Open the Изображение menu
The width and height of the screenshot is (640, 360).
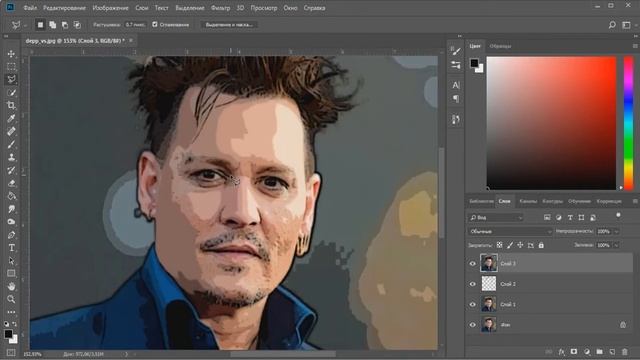pyautogui.click(x=110, y=8)
